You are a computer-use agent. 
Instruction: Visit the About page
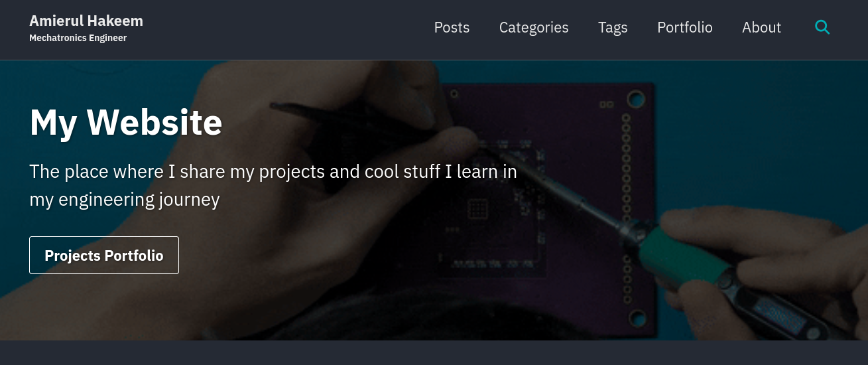[x=761, y=27]
